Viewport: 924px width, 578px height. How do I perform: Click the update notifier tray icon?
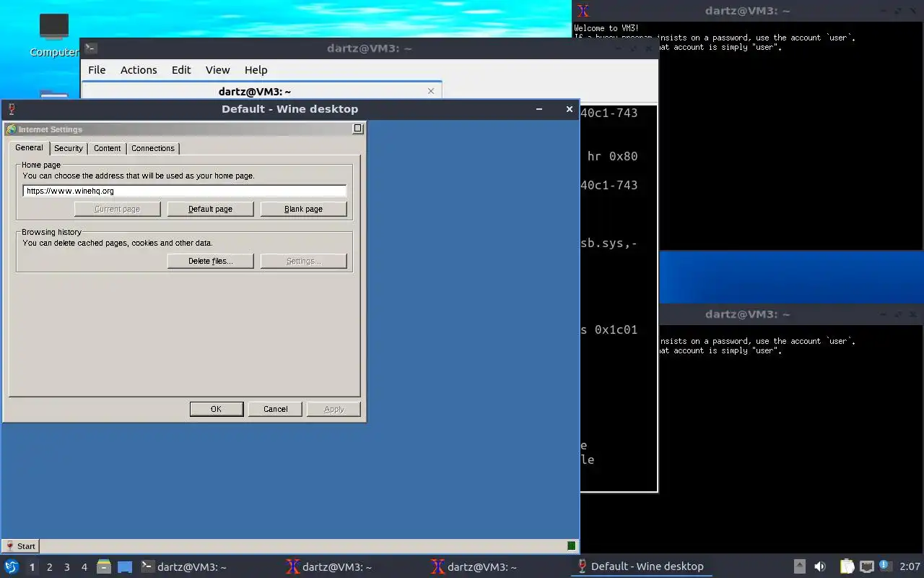886,566
